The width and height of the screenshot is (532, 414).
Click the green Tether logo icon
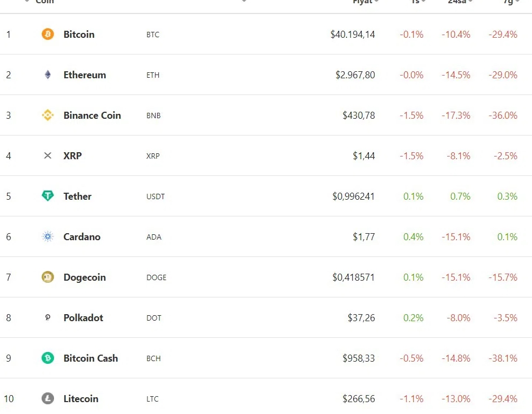point(48,196)
